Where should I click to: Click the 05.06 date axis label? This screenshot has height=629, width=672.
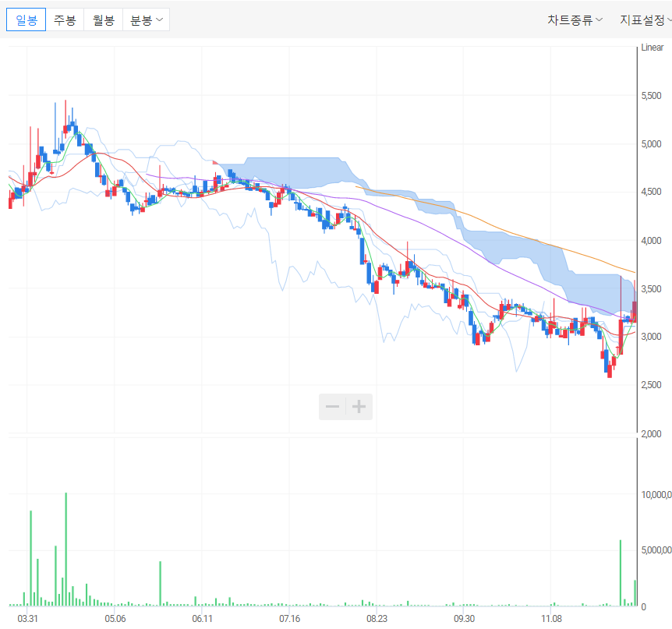click(x=115, y=619)
